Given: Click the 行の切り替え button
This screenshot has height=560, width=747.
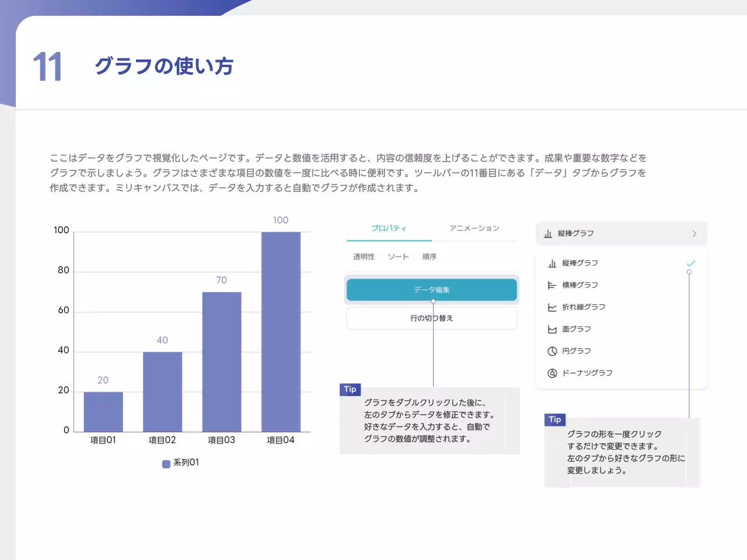Looking at the screenshot, I should (431, 318).
